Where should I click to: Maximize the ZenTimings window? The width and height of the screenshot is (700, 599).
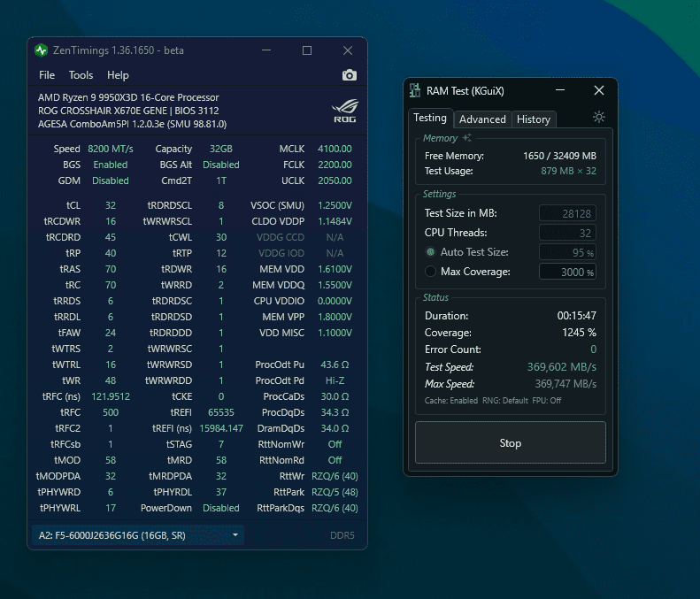coord(307,50)
